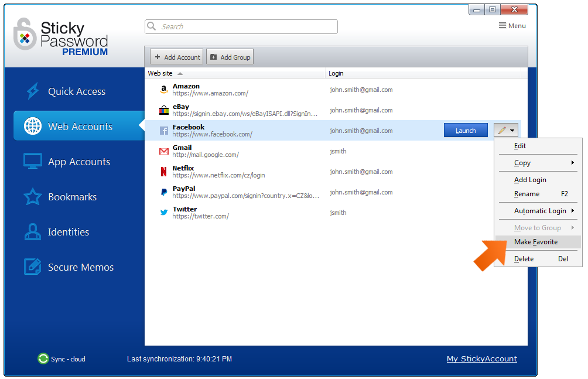Click the green sync status icon

[43, 358]
